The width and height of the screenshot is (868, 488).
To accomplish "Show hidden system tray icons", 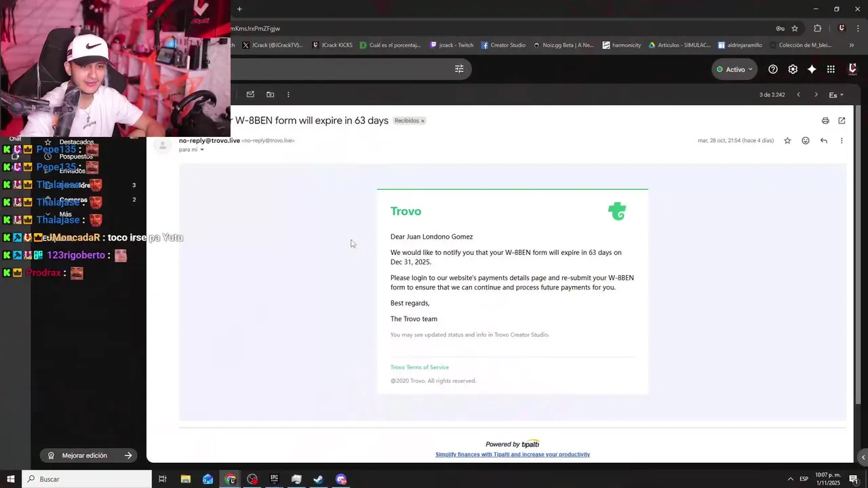I will [x=790, y=479].
